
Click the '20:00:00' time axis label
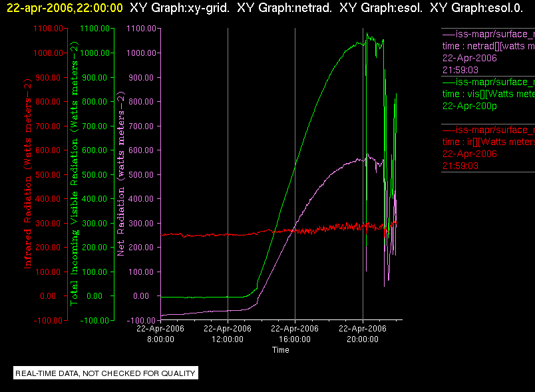click(x=363, y=339)
